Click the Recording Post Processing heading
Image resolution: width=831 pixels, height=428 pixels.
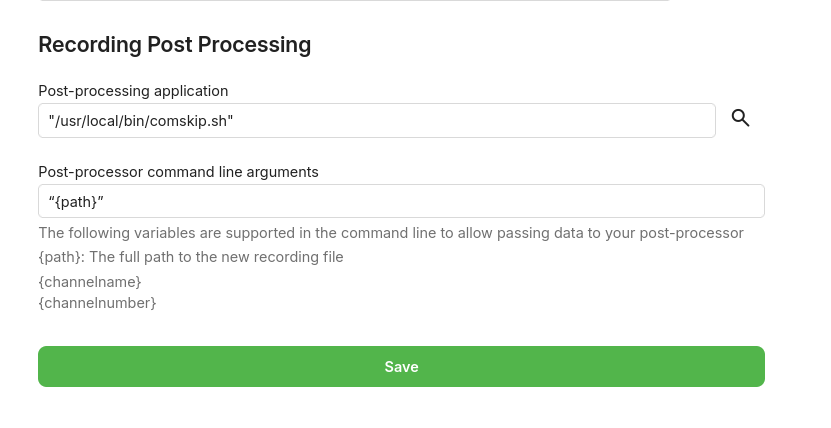pos(174,44)
